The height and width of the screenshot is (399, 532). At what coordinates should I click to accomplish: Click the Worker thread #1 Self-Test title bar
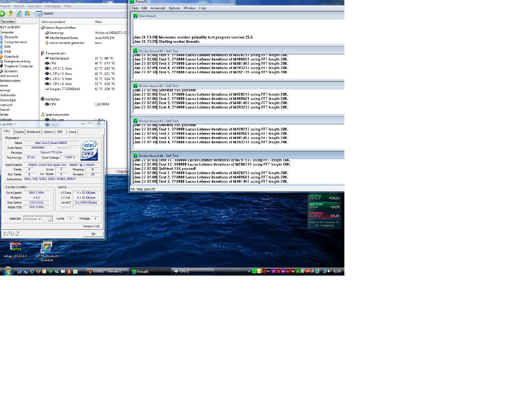238,51
